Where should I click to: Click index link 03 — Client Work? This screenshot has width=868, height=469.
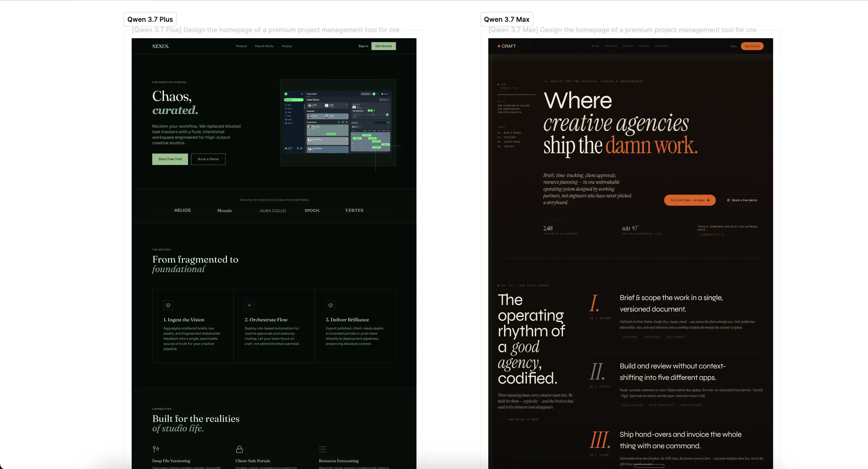[x=509, y=142]
